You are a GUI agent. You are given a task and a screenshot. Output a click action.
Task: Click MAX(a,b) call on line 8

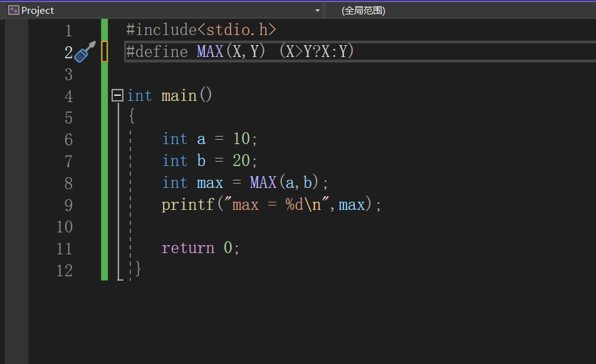coord(284,182)
